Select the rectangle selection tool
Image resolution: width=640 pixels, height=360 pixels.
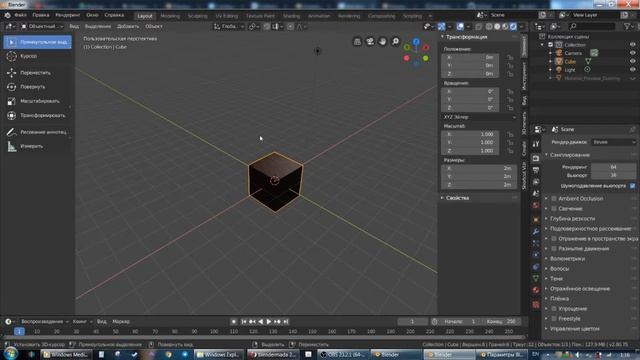coord(38,42)
